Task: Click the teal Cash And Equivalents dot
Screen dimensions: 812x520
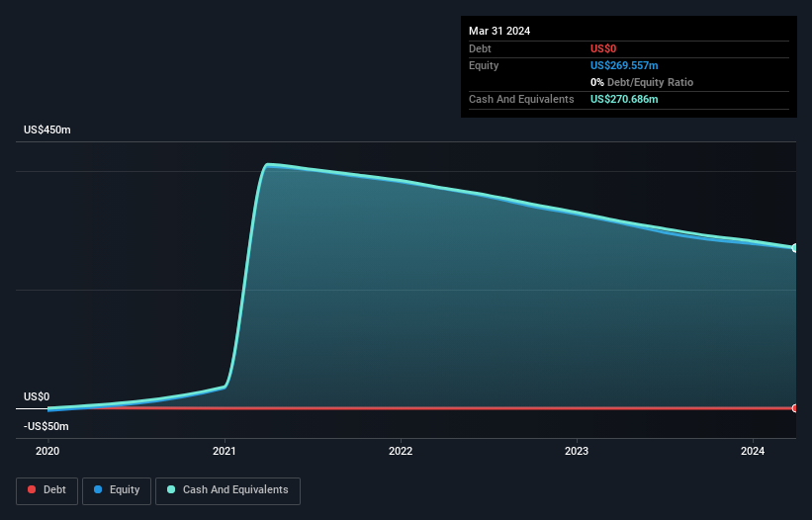Action: pyautogui.click(x=171, y=489)
